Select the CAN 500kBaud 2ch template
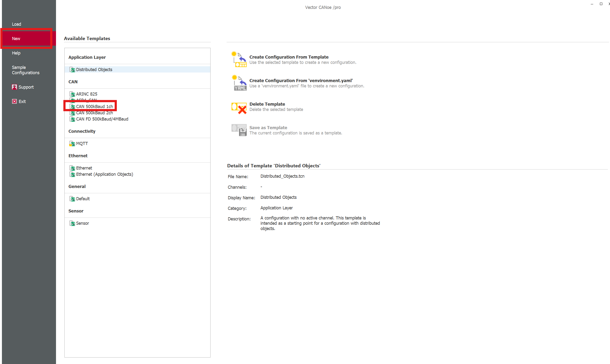 [94, 113]
